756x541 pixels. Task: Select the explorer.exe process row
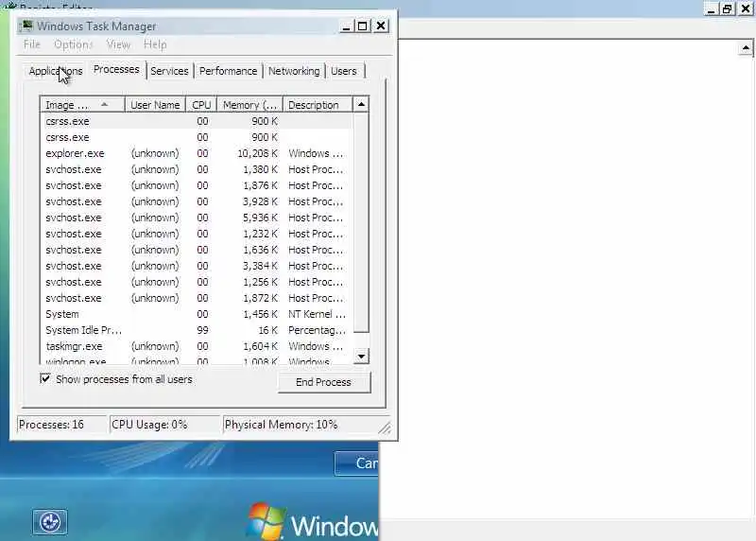tap(197, 153)
